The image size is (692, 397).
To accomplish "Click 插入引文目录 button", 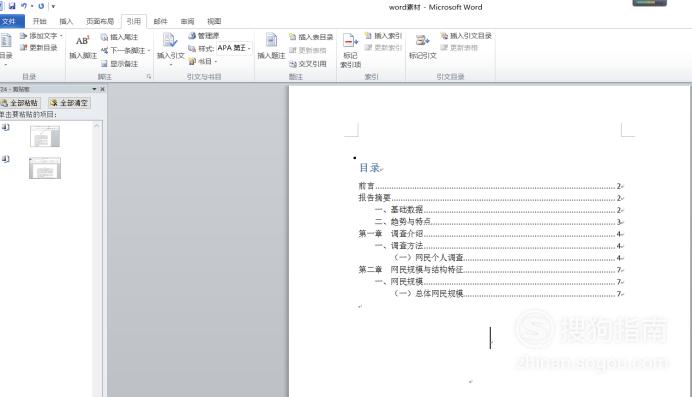I will pyautogui.click(x=466, y=36).
